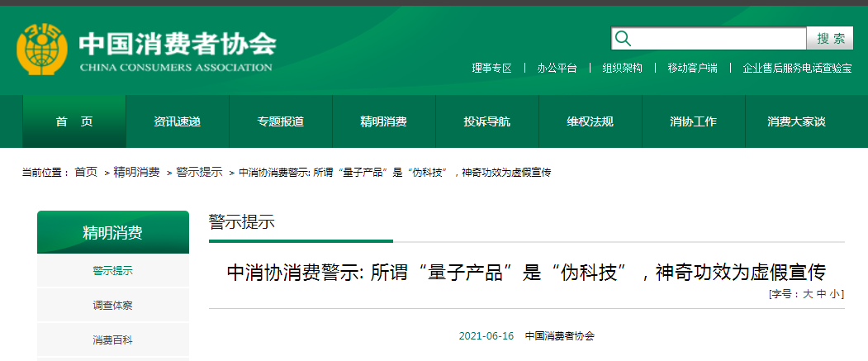Image resolution: width=868 pixels, height=361 pixels.
Task: Click the China Consumers Association logo emblem
Action: 42,50
